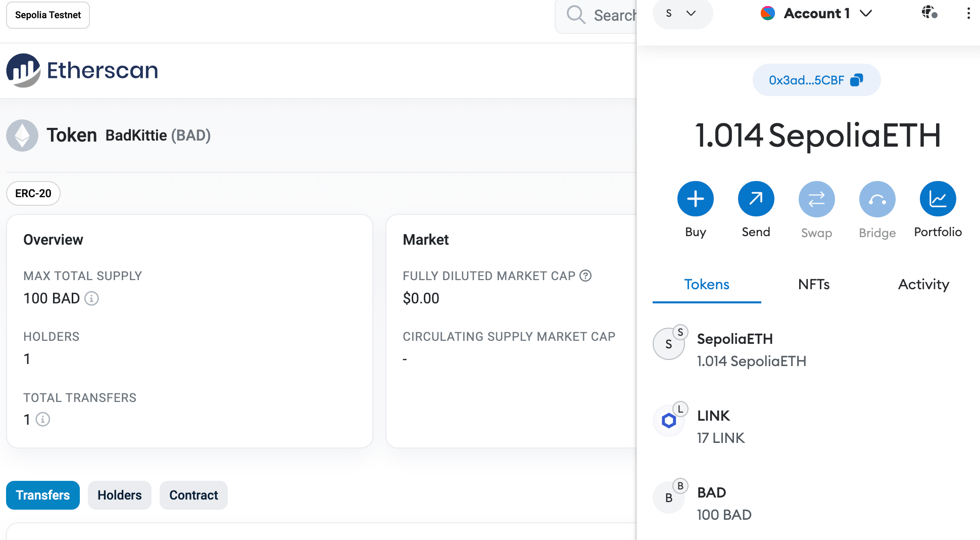
Task: Click the Swap icon
Action: [x=816, y=199]
